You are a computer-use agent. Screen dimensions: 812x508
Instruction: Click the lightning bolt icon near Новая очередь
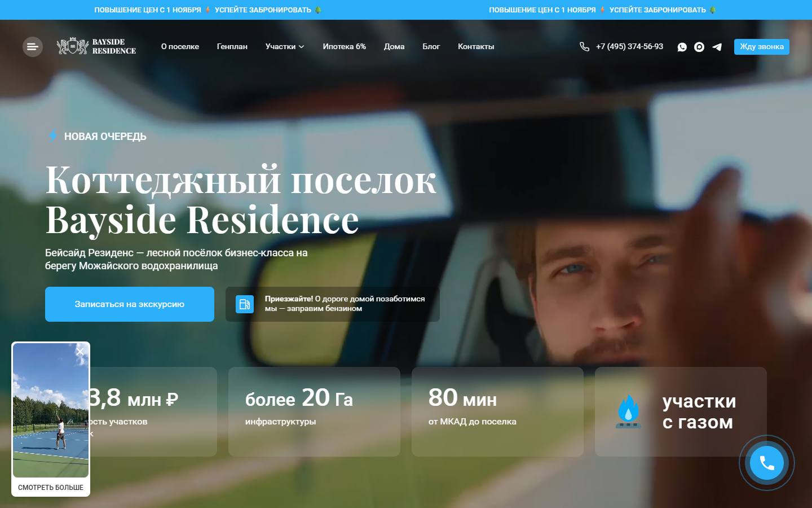tap(52, 135)
